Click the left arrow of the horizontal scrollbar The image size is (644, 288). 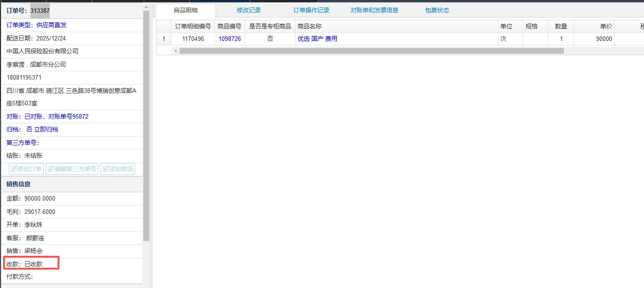tap(176, 51)
